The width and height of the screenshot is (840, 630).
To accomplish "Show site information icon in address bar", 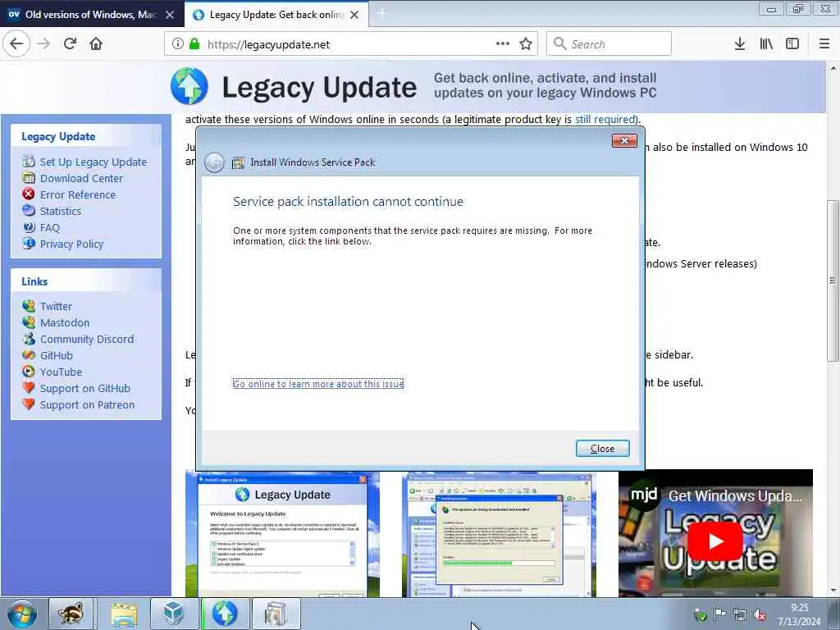I will 177,44.
